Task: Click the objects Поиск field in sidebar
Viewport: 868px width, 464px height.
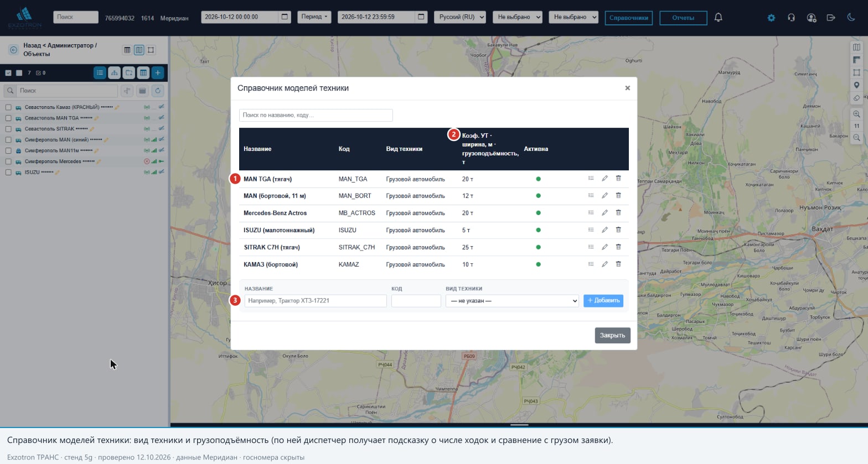Action: [68, 91]
